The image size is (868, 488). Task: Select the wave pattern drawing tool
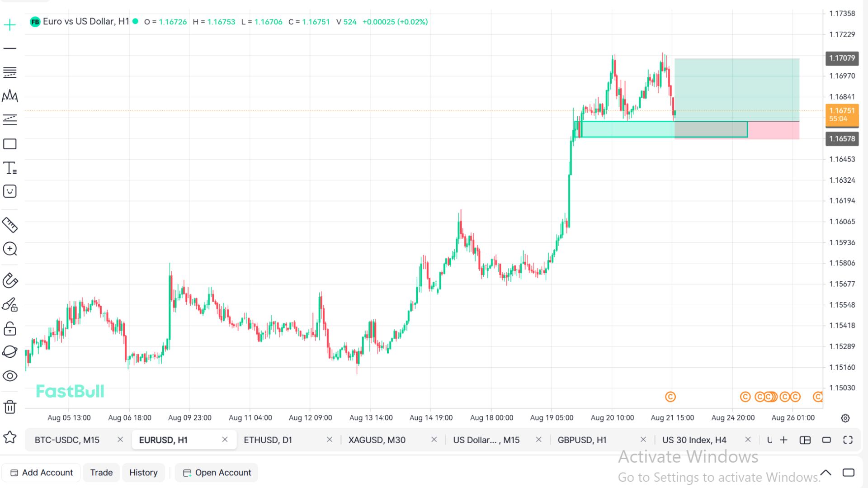pyautogui.click(x=10, y=96)
